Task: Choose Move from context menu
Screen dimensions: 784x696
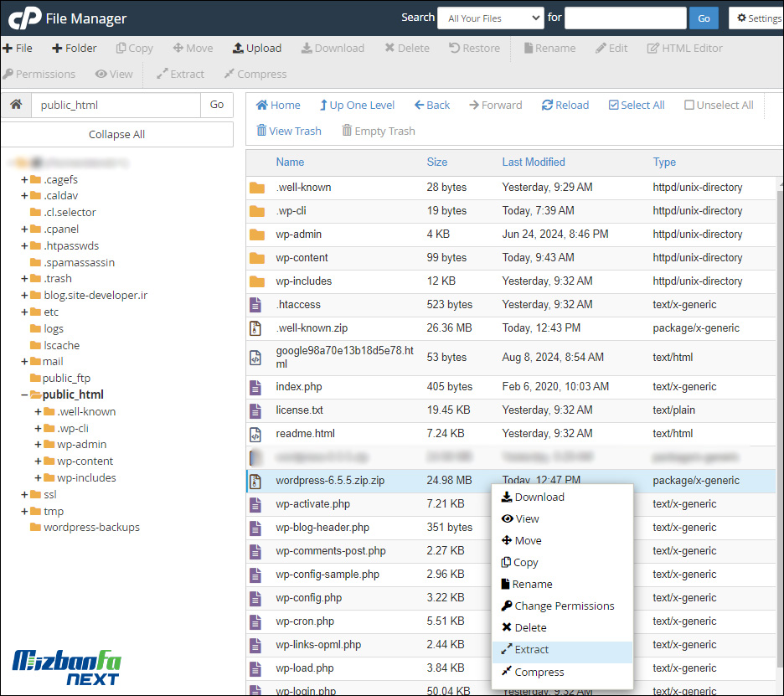Action: [562, 540]
